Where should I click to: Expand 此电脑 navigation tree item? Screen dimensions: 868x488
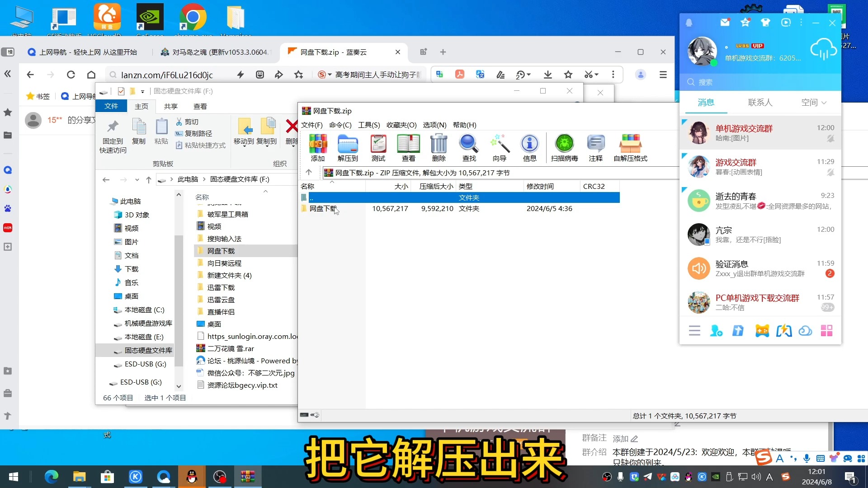(x=106, y=201)
